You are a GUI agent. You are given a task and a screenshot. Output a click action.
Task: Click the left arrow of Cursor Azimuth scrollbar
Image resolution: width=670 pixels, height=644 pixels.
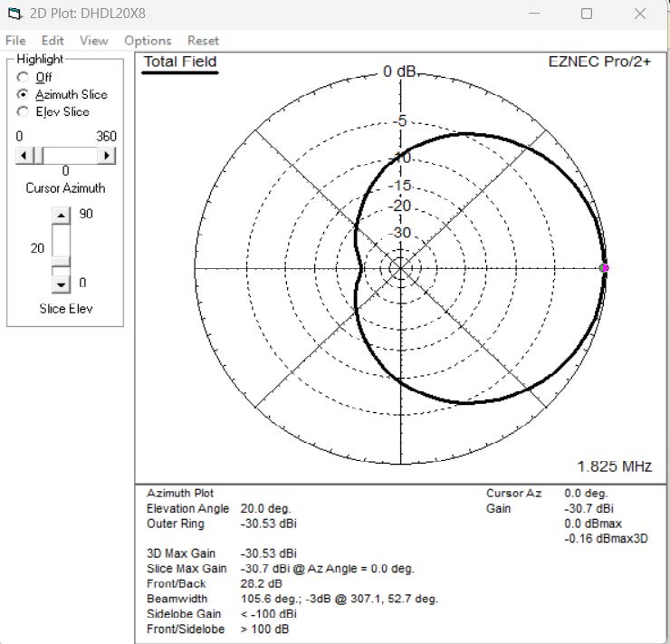coord(24,156)
